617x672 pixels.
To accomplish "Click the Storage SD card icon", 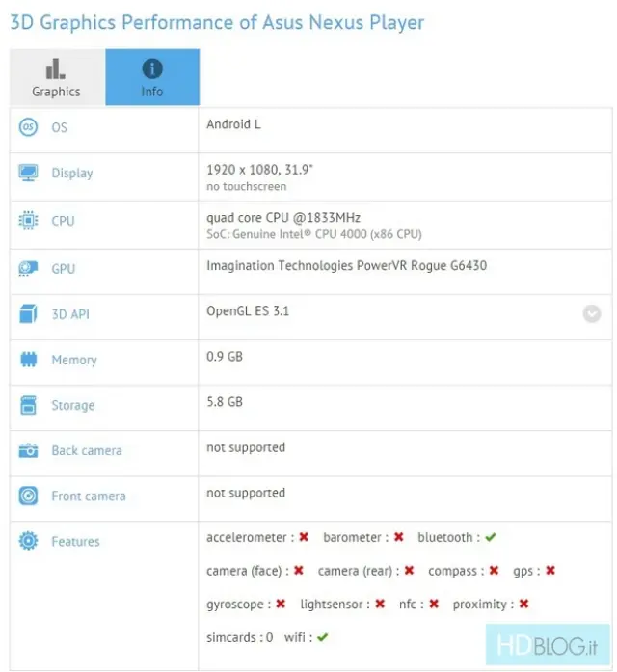I will [28, 405].
